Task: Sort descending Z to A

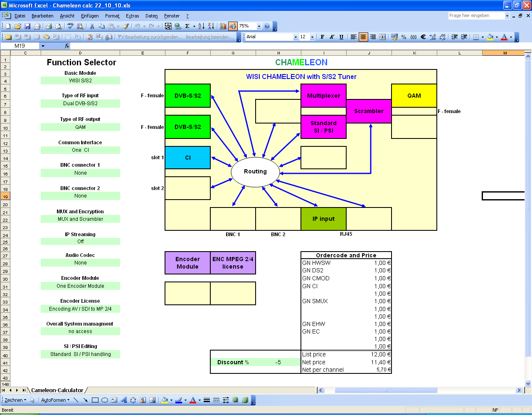Action: [211, 26]
